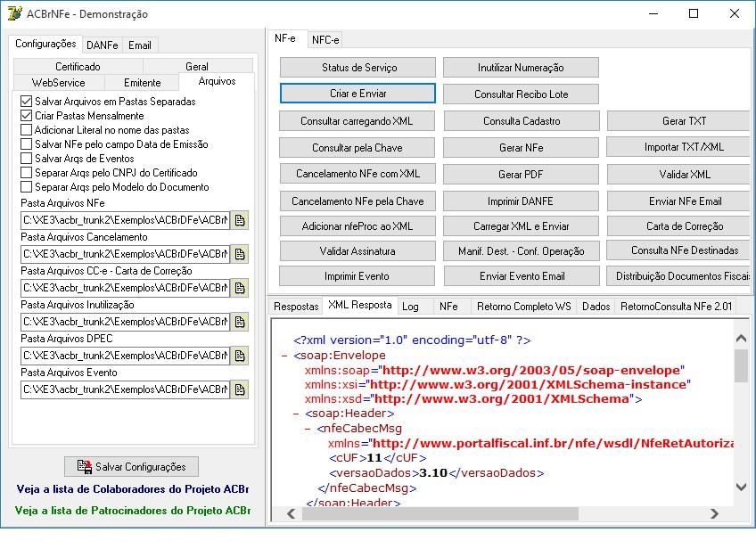756x549 pixels.
Task: Click the Pasta Arquivos DPEC path field
Action: (x=126, y=356)
